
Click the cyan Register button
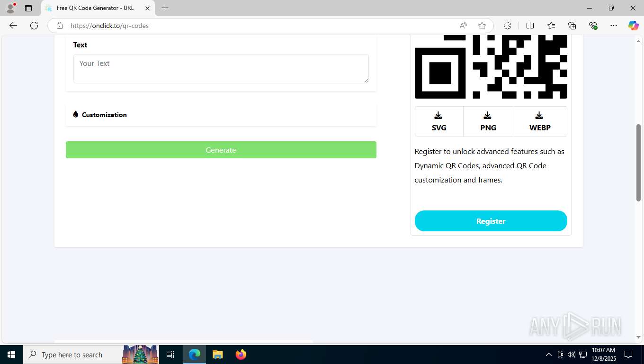(491, 221)
